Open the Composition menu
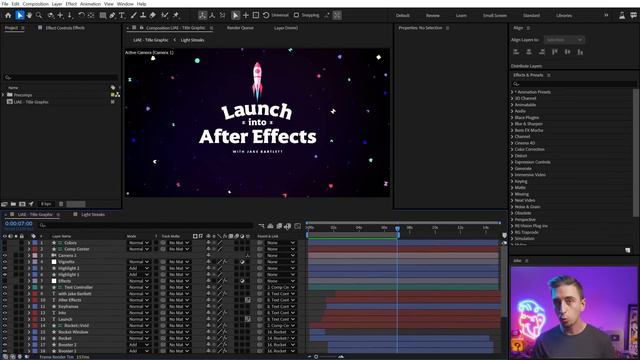Viewport: 640px width, 360px height. pyautogui.click(x=36, y=4)
